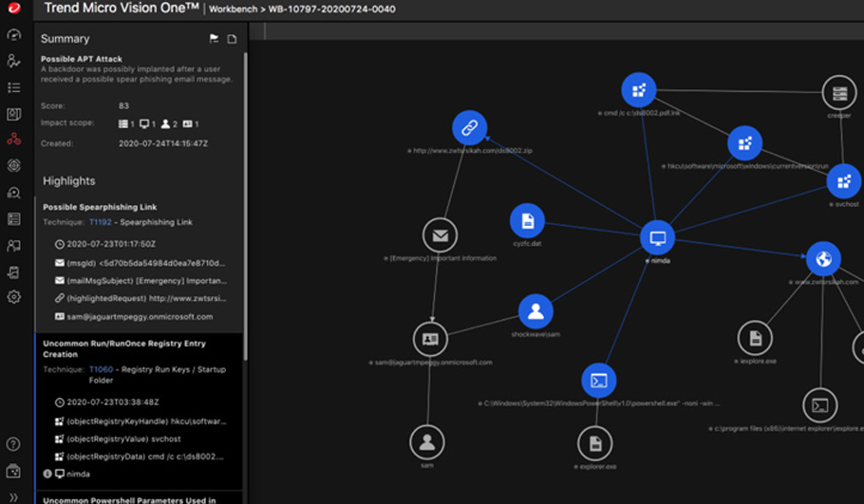This screenshot has width=864, height=504.
Task: Click the globe node for www.zwtsrsikah.com
Action: coord(823,259)
